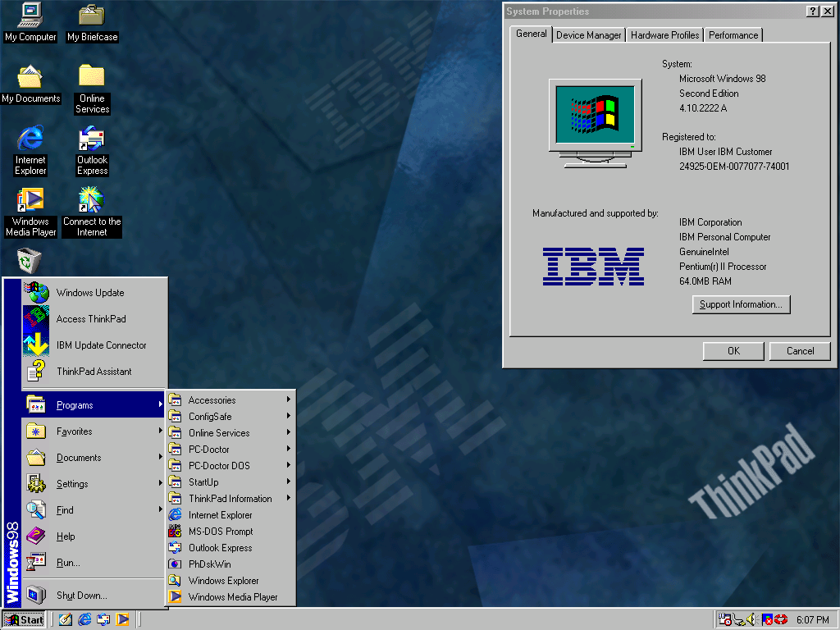840x630 pixels.
Task: Click Show Desktop icon in Quick Launch
Action: [x=65, y=619]
